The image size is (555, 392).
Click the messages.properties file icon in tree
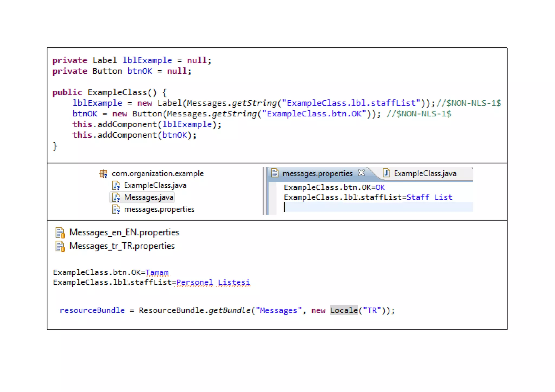pos(116,209)
